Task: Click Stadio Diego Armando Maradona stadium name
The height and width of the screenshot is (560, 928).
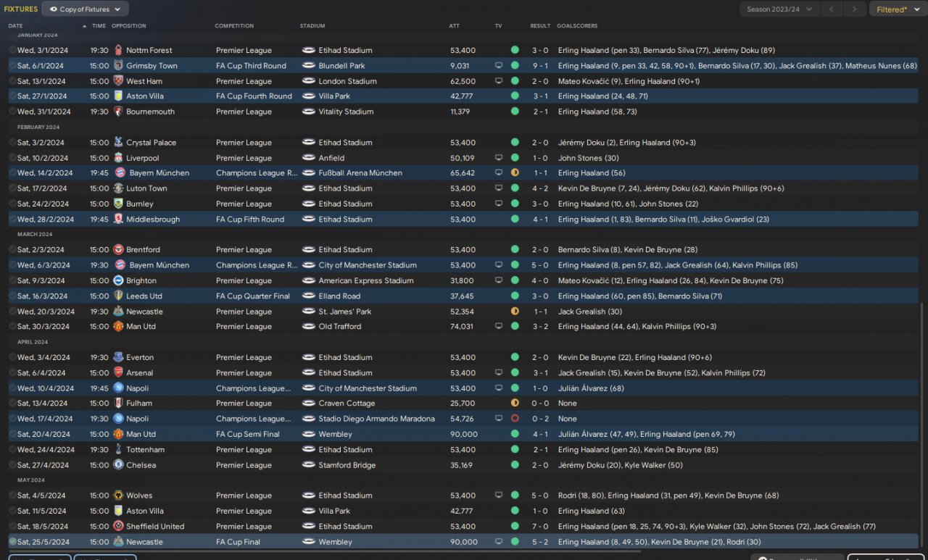Action: 377,419
